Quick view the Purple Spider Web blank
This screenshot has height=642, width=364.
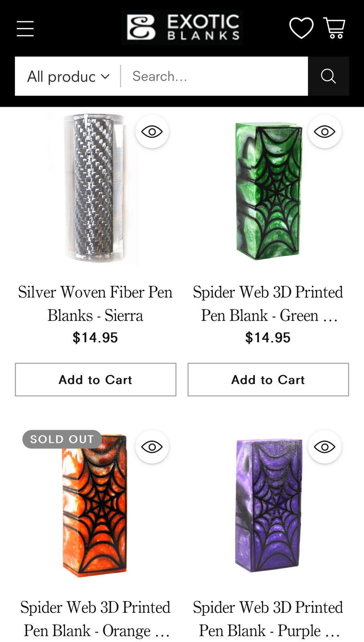325,447
